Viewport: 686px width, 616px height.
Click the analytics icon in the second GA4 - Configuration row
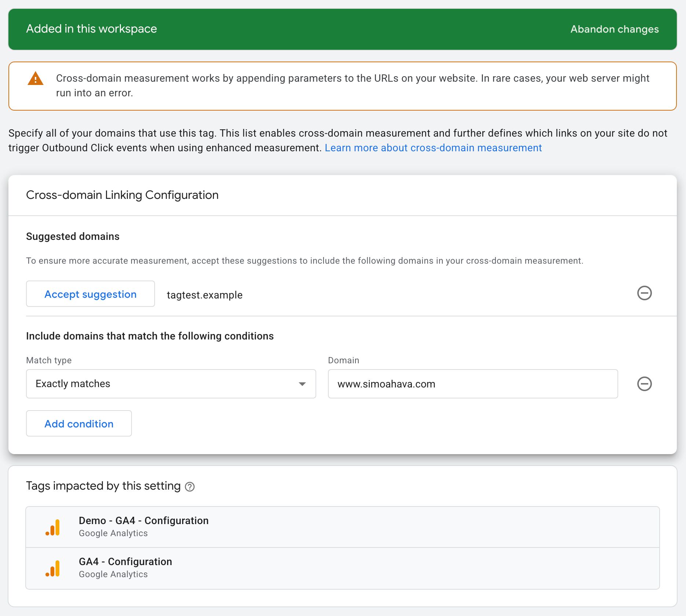point(52,568)
